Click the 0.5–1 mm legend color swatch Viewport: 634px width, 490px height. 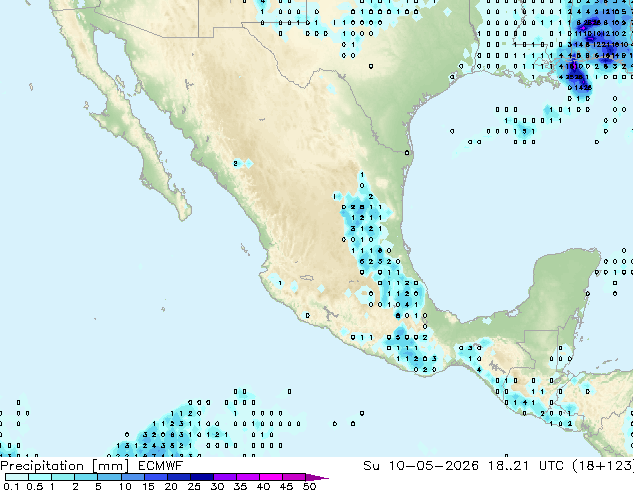point(40,477)
